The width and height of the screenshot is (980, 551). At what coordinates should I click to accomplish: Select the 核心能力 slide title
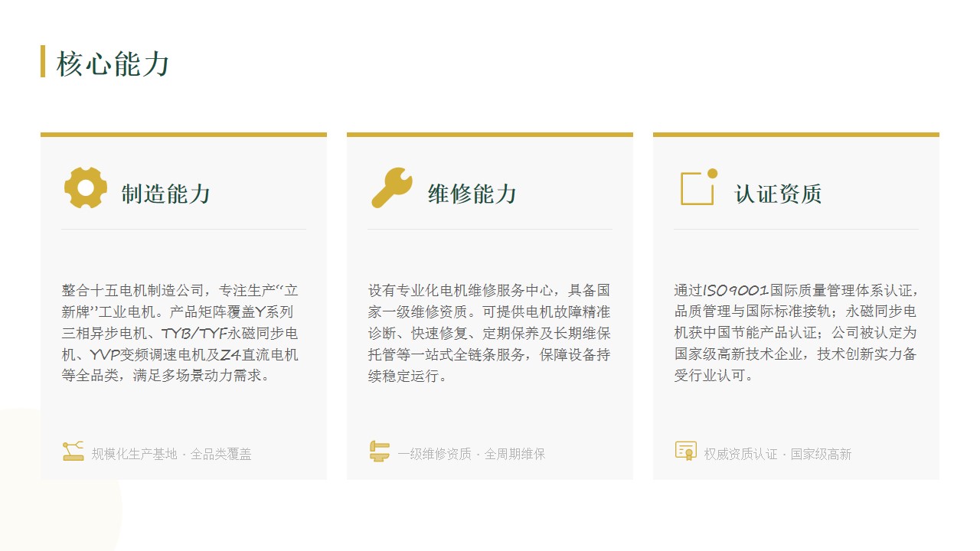[113, 64]
